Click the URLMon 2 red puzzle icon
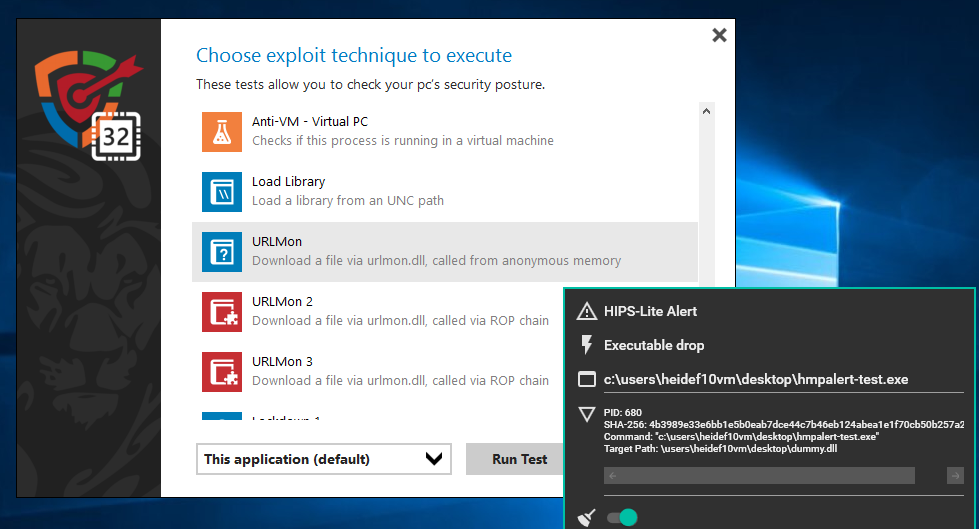The height and width of the screenshot is (529, 979). (222, 312)
